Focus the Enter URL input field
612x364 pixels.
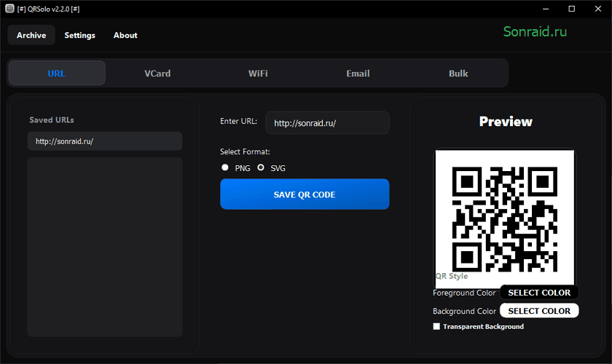coord(327,123)
